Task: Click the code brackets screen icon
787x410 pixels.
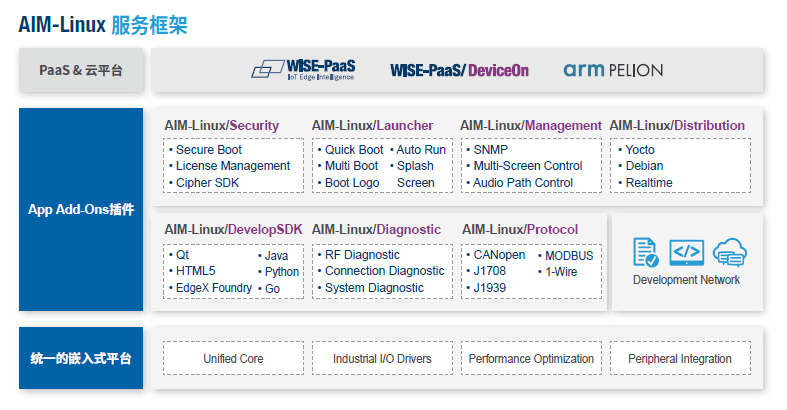Action: [686, 252]
